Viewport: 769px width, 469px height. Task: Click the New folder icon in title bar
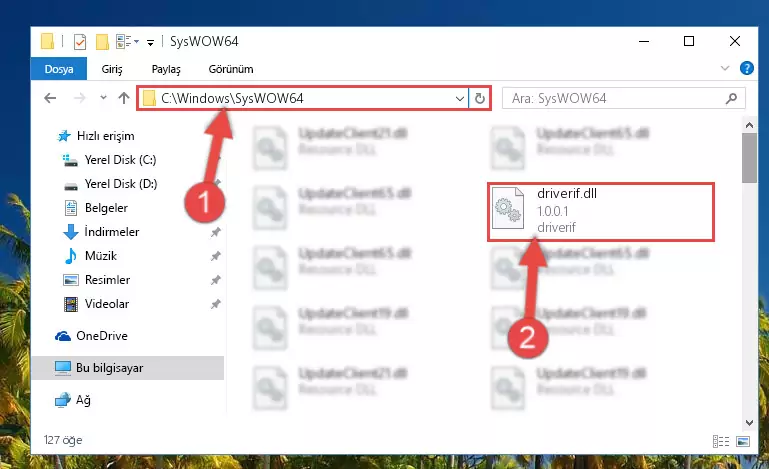(x=102, y=42)
